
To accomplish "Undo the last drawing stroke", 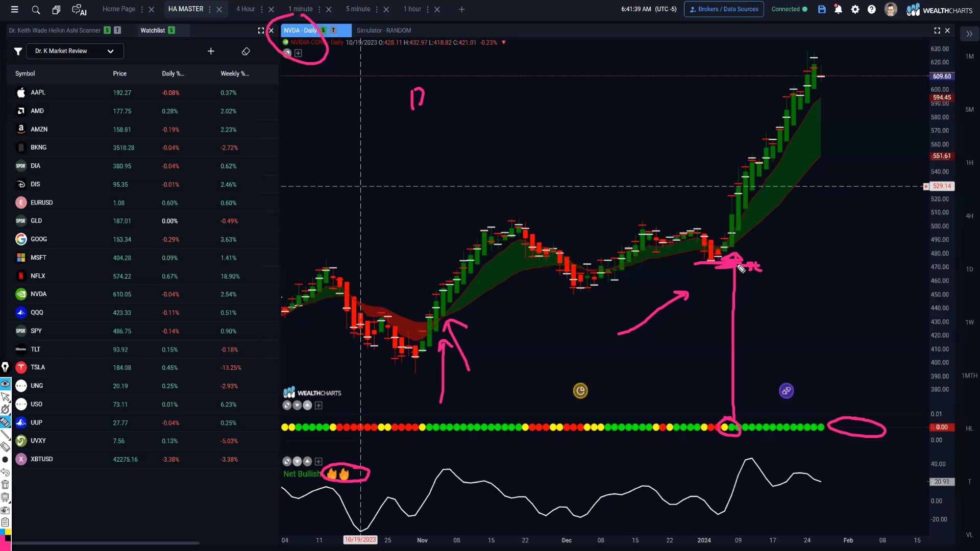I will 5,472.
